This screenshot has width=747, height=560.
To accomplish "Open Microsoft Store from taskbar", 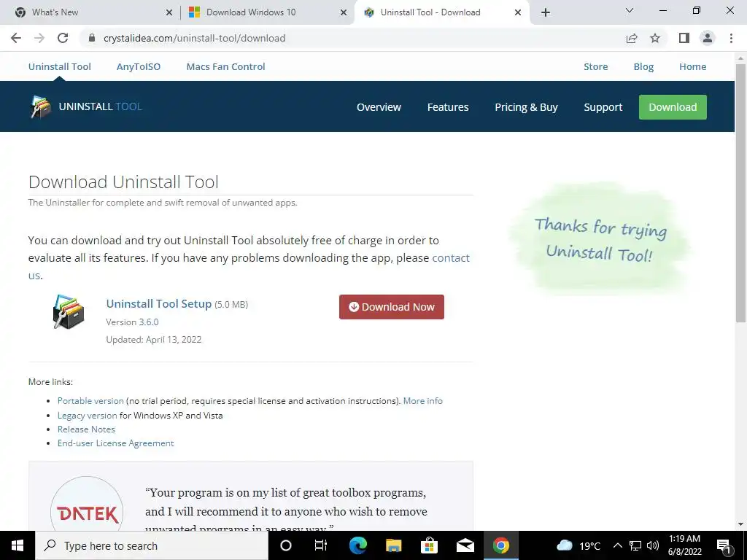I will pos(429,545).
